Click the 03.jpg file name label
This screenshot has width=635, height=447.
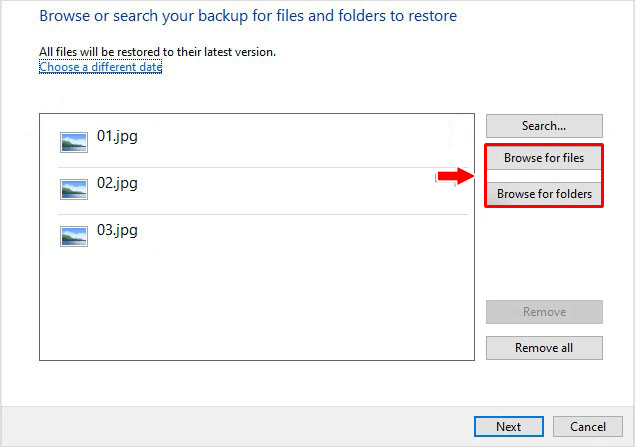[117, 230]
